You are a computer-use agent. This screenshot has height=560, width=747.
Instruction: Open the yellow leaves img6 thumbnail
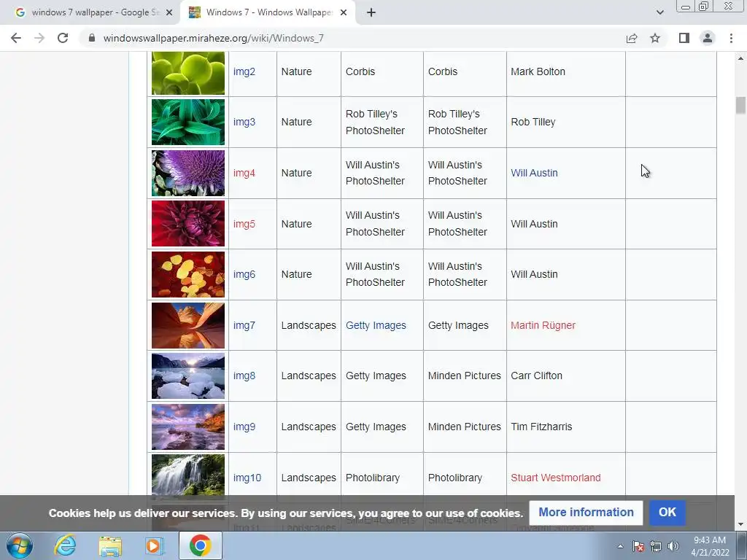pyautogui.click(x=188, y=274)
